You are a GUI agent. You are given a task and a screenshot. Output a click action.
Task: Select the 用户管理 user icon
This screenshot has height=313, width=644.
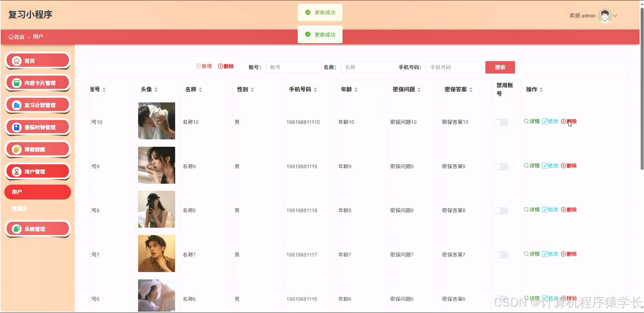tap(16, 171)
